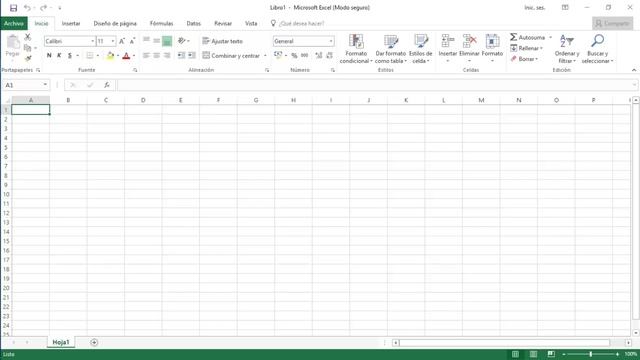
Task: Switch to the Vista tab
Action: 251,24
